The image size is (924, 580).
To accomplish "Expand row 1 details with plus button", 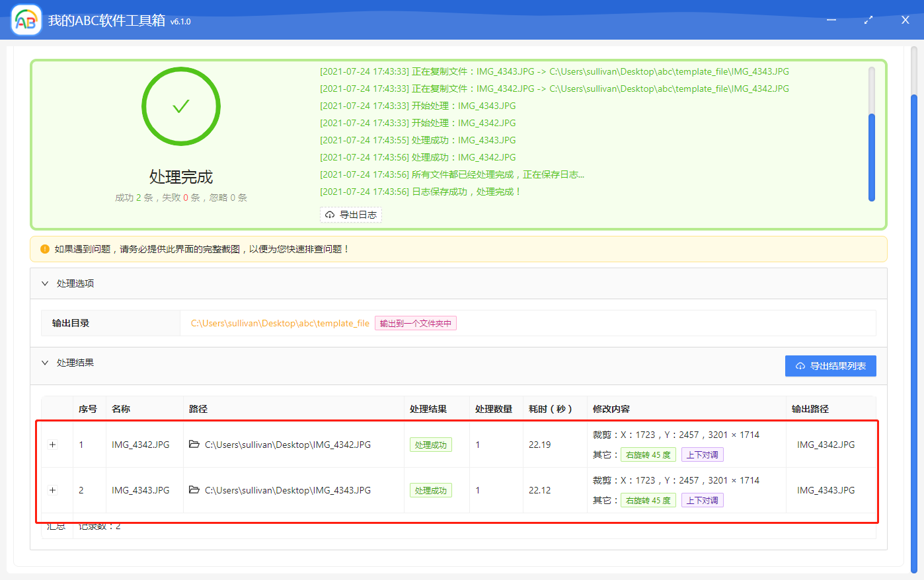I will coord(53,445).
